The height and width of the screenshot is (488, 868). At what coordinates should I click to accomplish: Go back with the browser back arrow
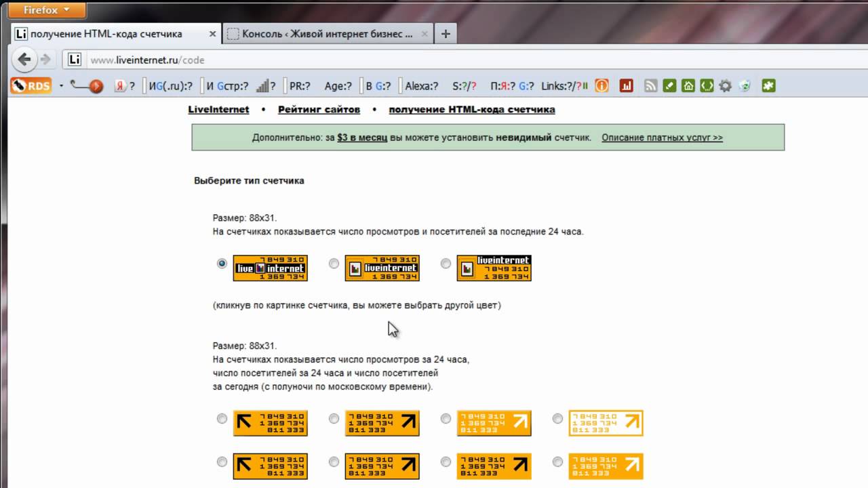(x=24, y=60)
